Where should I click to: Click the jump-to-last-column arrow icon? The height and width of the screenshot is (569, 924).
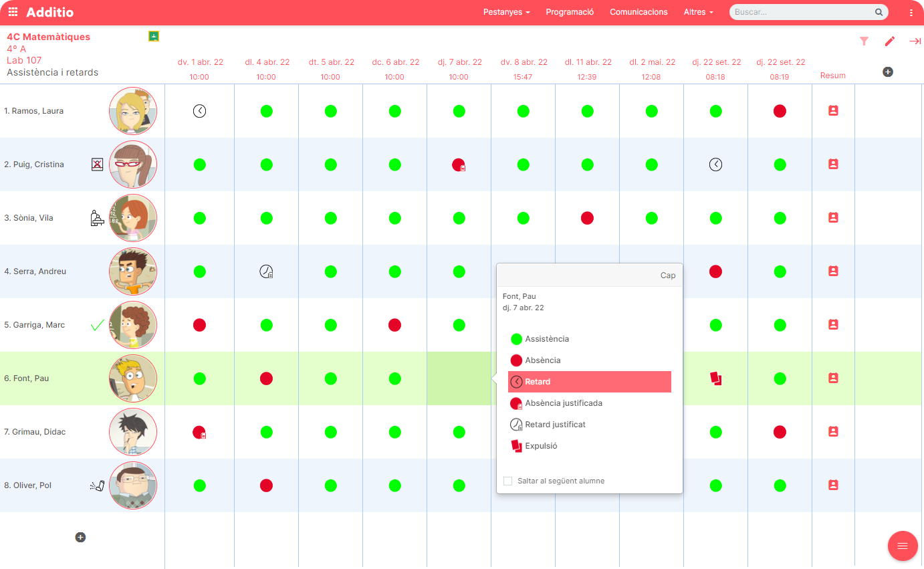(x=915, y=41)
